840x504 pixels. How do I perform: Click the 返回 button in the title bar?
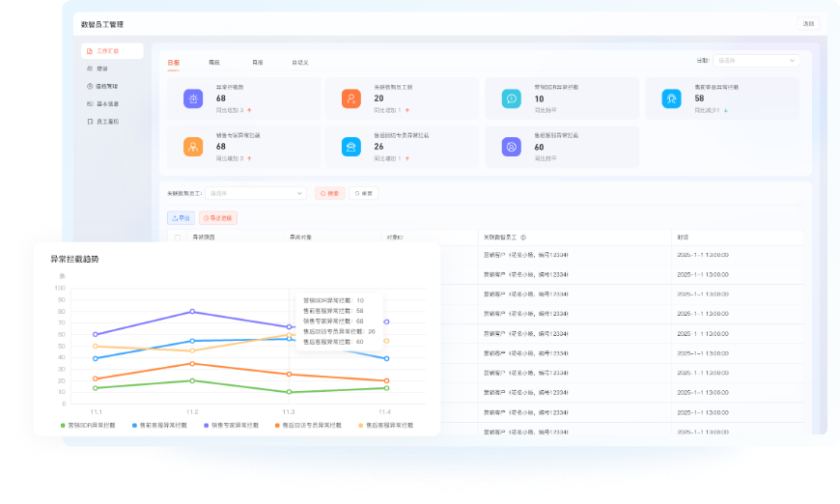click(x=808, y=23)
